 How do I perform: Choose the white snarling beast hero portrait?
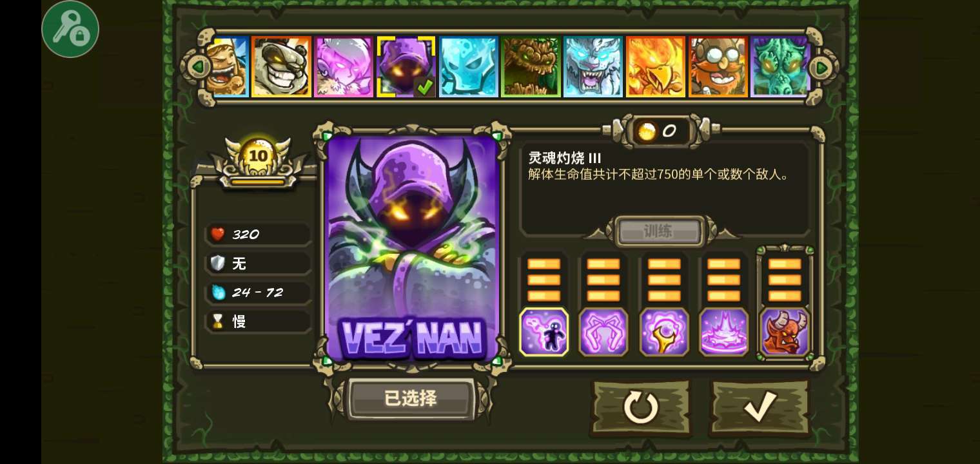[x=593, y=66]
